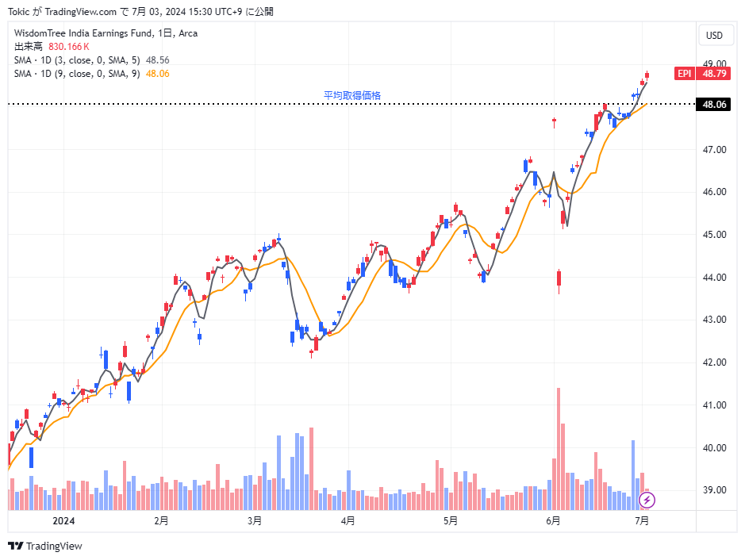This screenshot has width=745, height=560.
Task: Click the 3月 time axis label
Action: 255,521
